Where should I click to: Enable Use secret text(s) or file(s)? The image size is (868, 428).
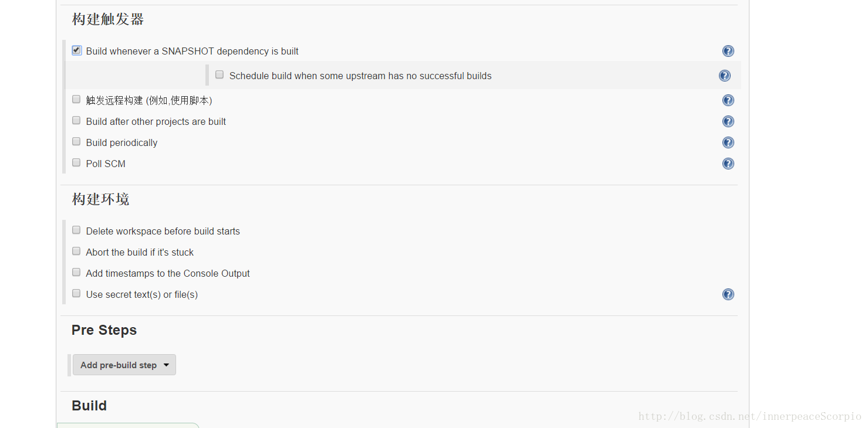pos(76,293)
